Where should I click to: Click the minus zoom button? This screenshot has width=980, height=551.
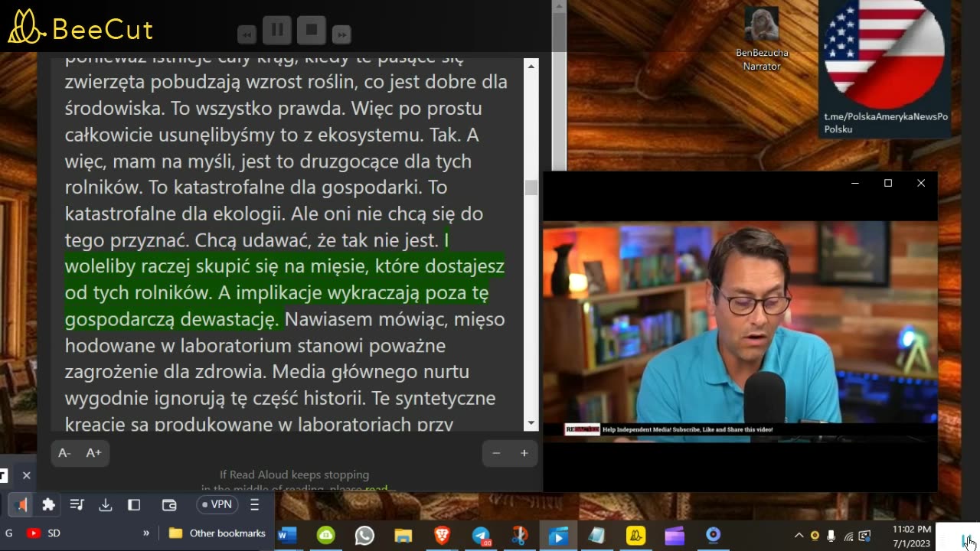coord(496,453)
